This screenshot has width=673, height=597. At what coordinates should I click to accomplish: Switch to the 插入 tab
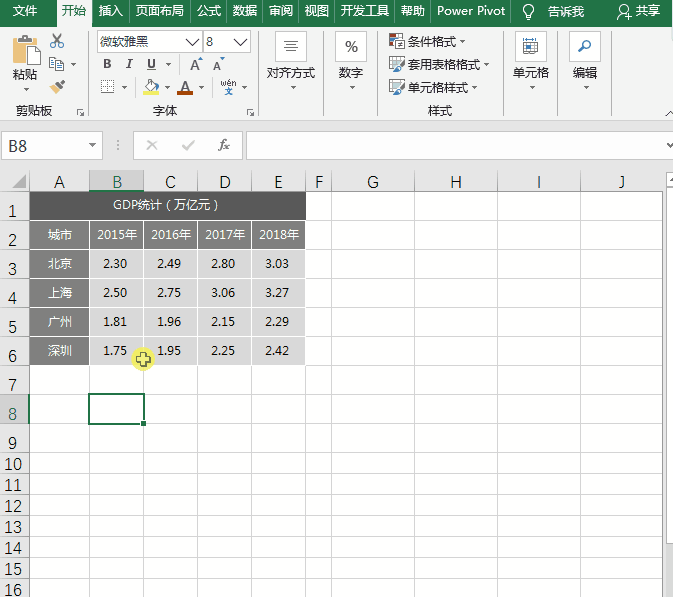[x=111, y=11]
